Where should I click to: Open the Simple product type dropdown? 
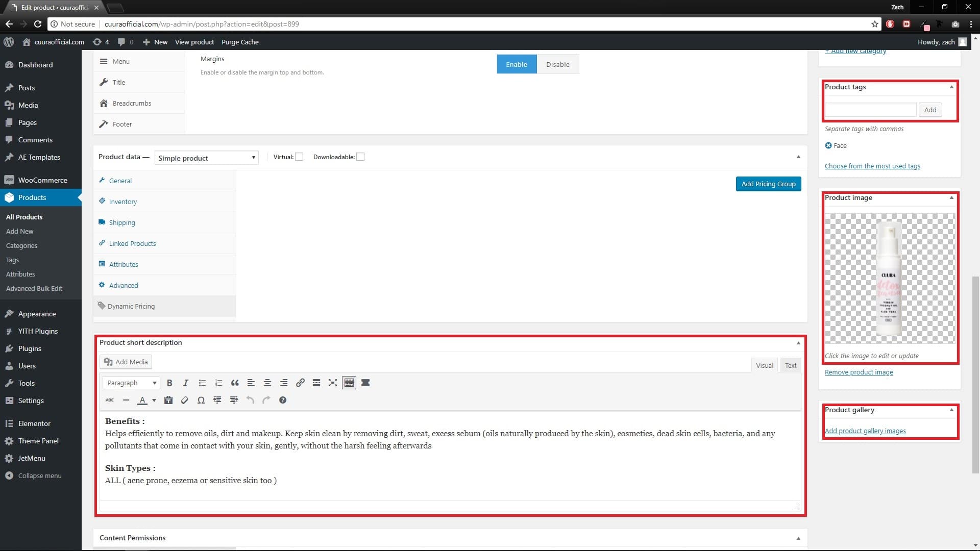(206, 158)
